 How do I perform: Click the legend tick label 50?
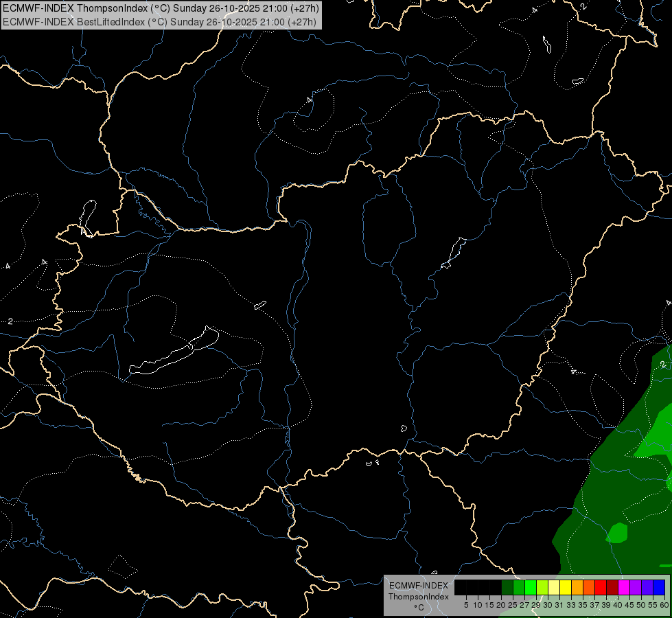tap(641, 605)
